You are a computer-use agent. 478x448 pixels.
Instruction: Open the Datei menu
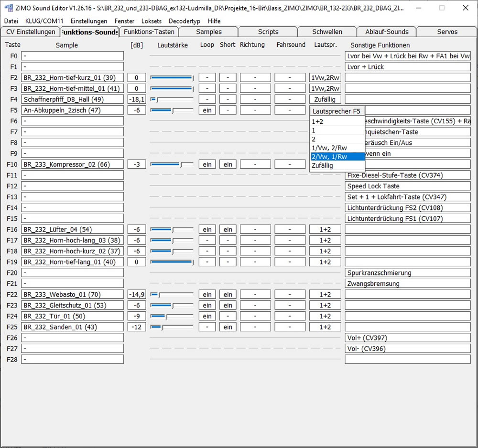pos(11,21)
